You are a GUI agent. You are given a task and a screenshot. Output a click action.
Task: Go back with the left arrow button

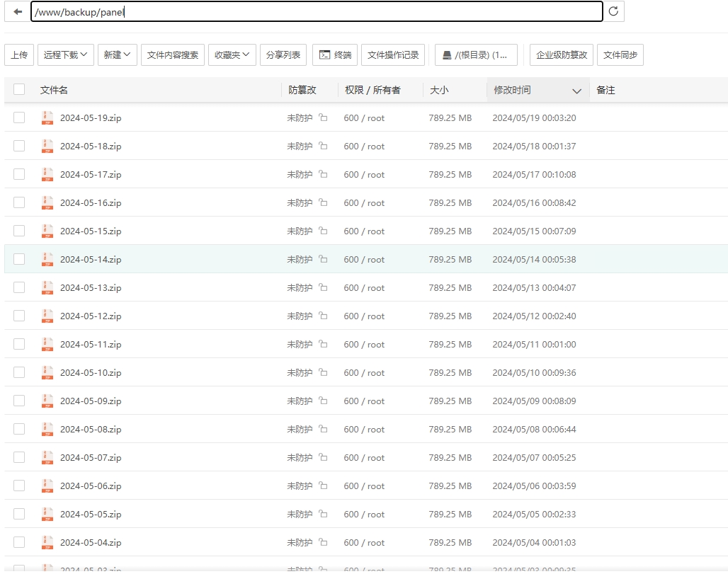[x=18, y=11]
